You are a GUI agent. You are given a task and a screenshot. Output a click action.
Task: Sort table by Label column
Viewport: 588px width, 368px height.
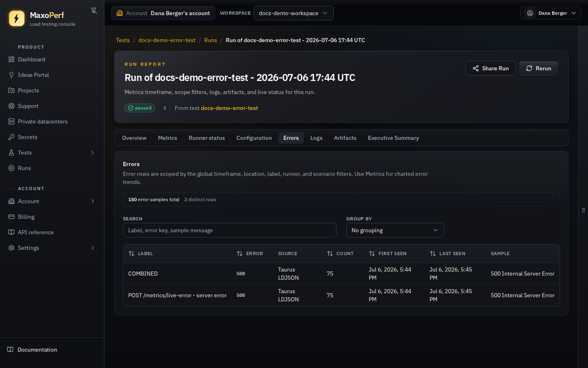click(x=140, y=254)
